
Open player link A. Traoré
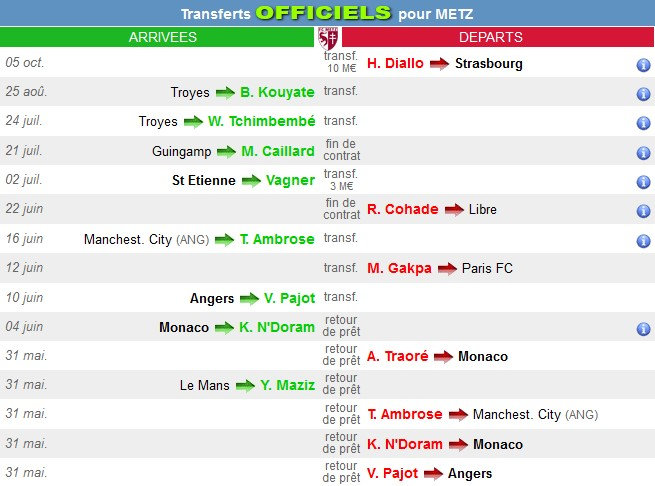397,356
